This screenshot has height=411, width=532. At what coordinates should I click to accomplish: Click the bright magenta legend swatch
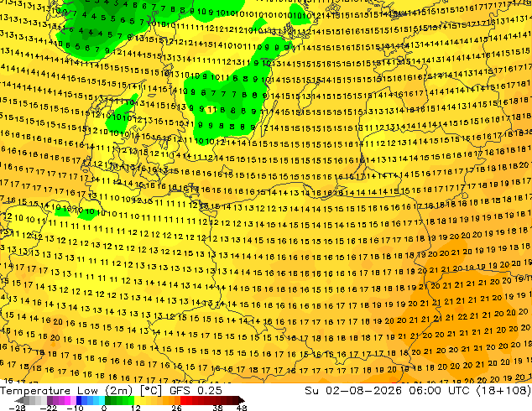[67, 400]
